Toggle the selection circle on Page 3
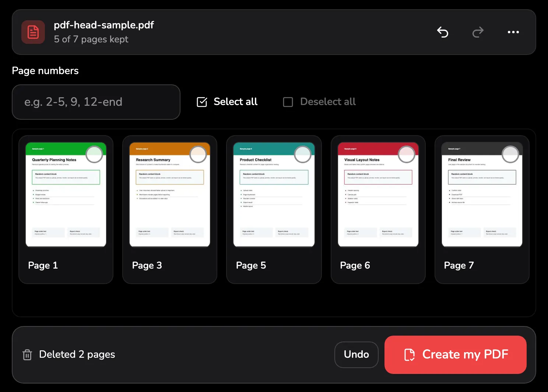Screen dimensions: 548x392 click(x=198, y=154)
